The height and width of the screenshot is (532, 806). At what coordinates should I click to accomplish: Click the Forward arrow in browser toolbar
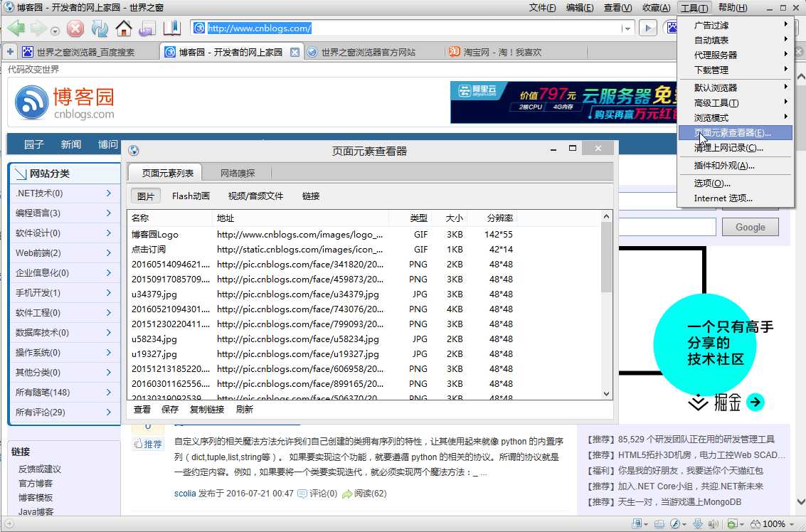(x=38, y=28)
